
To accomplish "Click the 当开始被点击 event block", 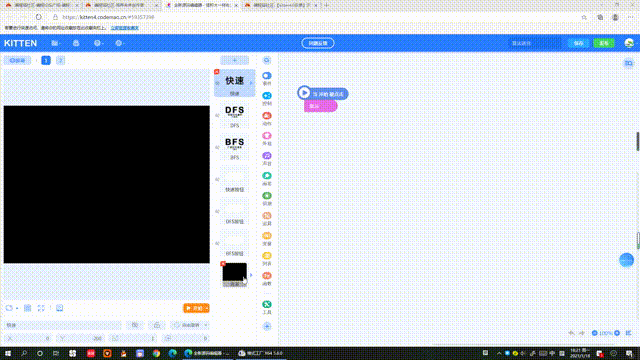I will [x=323, y=93].
